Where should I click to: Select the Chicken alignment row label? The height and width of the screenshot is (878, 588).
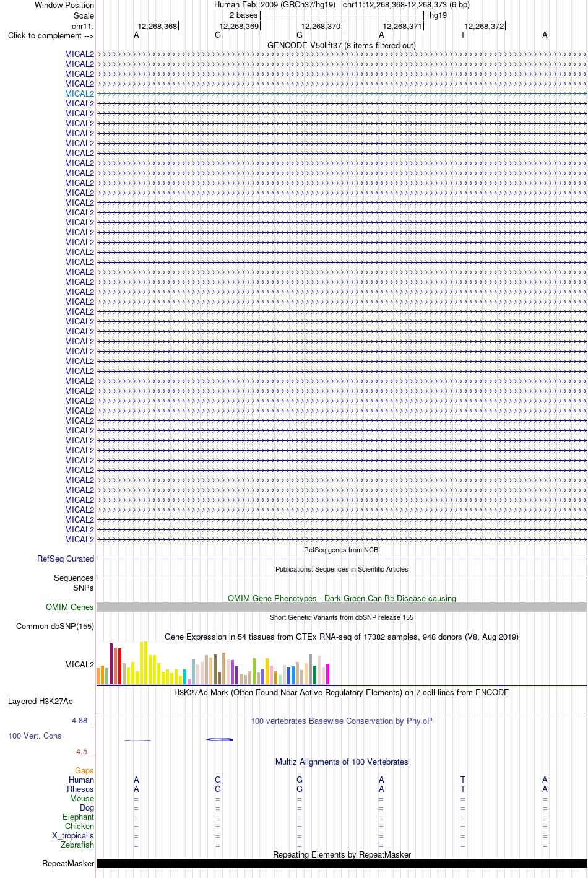(x=79, y=826)
